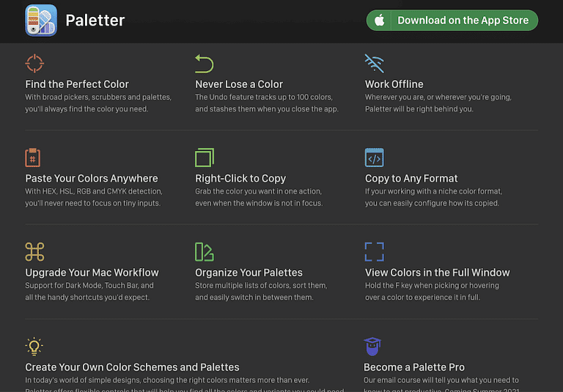Click the yellow command key icon
The width and height of the screenshot is (563, 392).
(34, 251)
